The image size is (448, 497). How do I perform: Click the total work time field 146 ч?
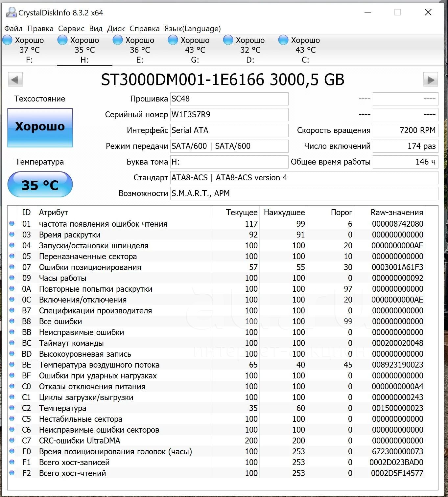click(x=406, y=162)
